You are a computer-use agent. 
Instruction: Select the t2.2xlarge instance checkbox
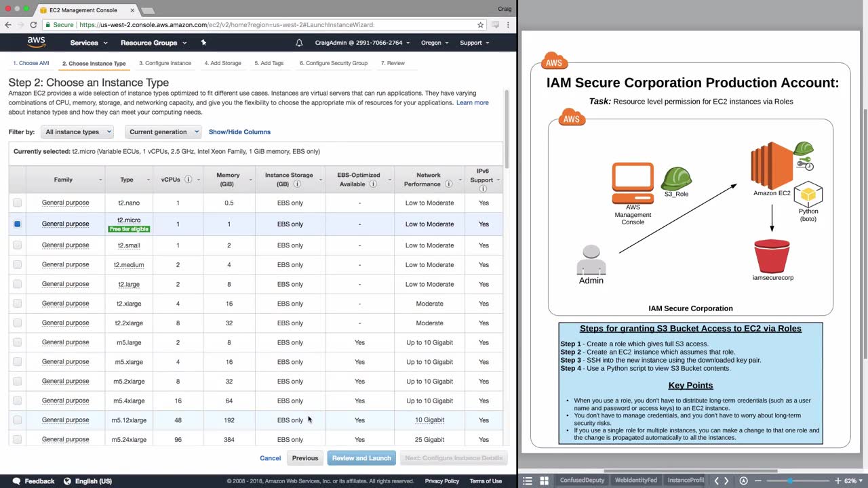tap(17, 323)
